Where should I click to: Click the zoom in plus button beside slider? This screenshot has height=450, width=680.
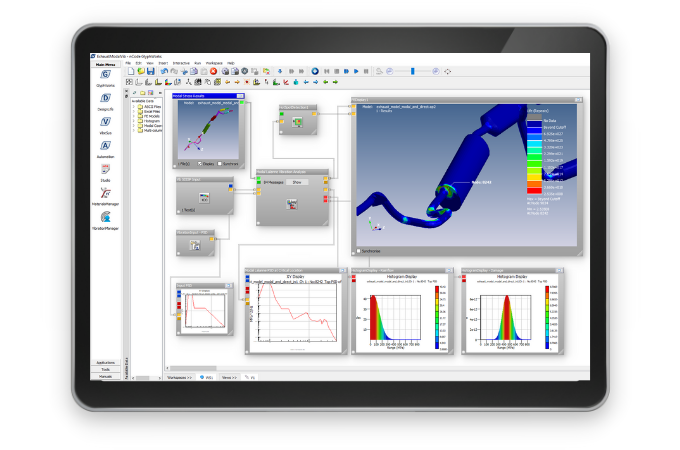(x=436, y=71)
